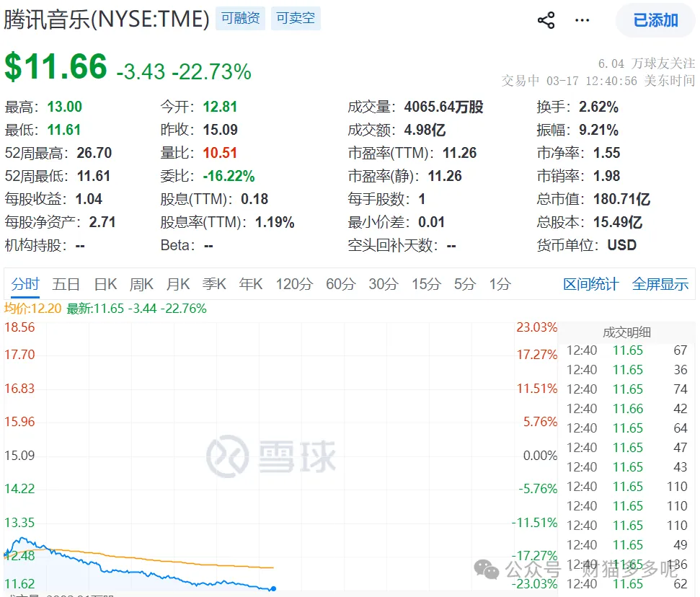This screenshot has height=597, width=700.
Task: Select the 分时 chart tab
Action: click(25, 284)
